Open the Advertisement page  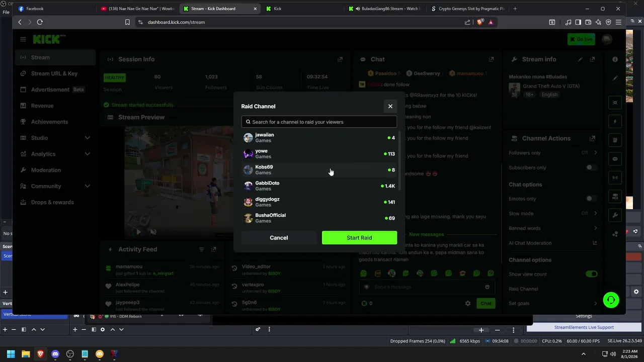coord(55,89)
